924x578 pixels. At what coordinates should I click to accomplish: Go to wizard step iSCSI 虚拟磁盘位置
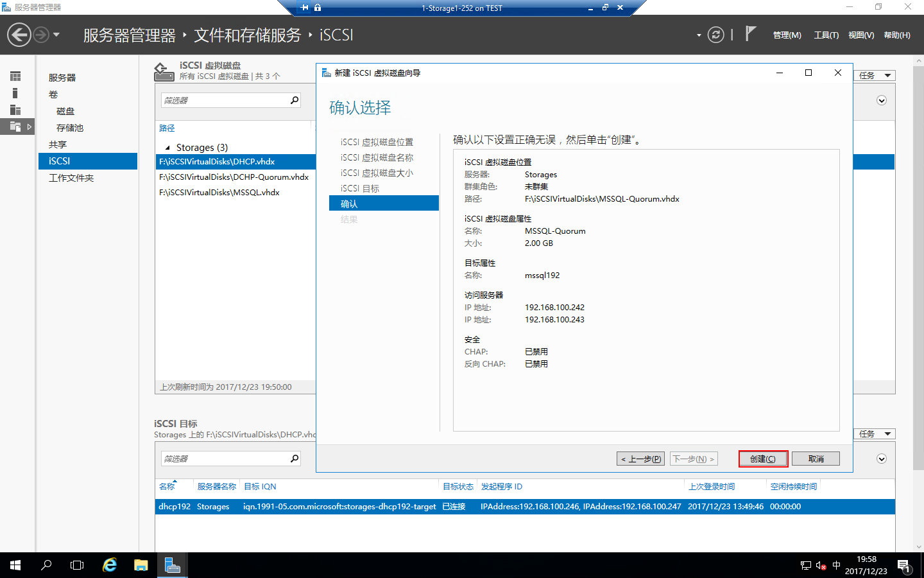coord(377,142)
